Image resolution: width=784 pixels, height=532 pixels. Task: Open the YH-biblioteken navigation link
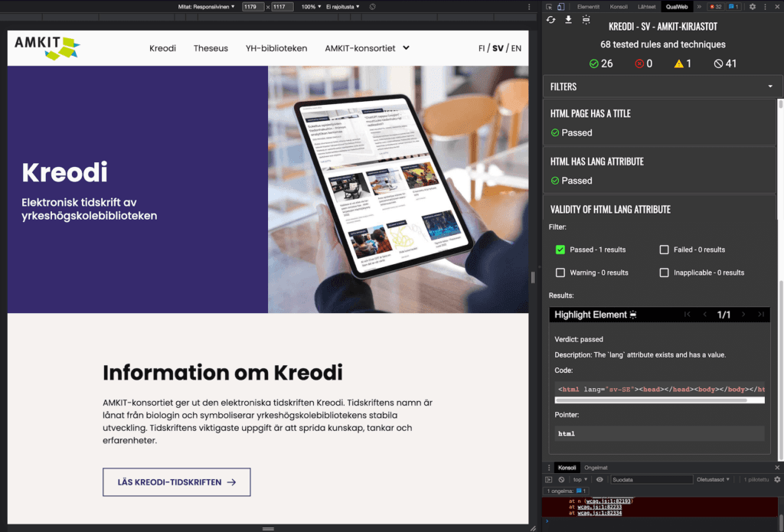(x=276, y=48)
